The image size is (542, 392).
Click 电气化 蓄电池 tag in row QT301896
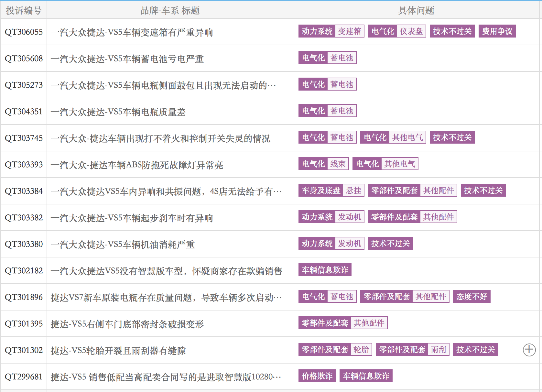click(x=328, y=297)
